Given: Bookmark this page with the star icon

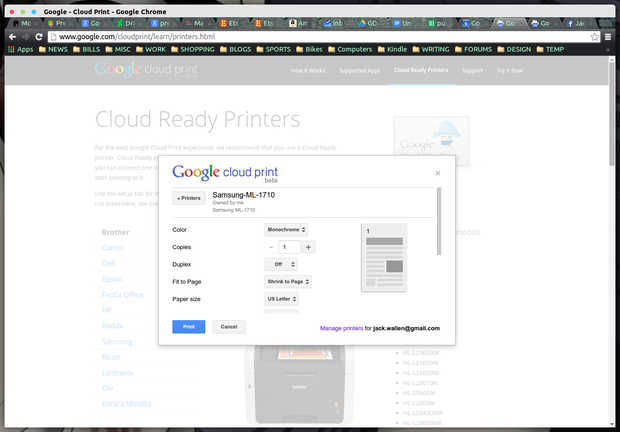Looking at the screenshot, I should pyautogui.click(x=594, y=37).
